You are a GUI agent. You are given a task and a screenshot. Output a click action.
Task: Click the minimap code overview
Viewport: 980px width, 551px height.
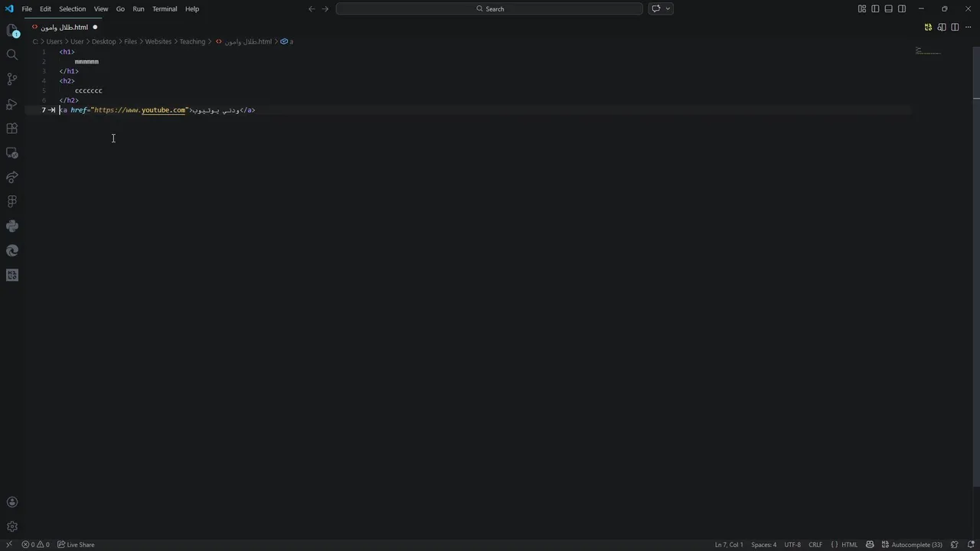point(928,52)
